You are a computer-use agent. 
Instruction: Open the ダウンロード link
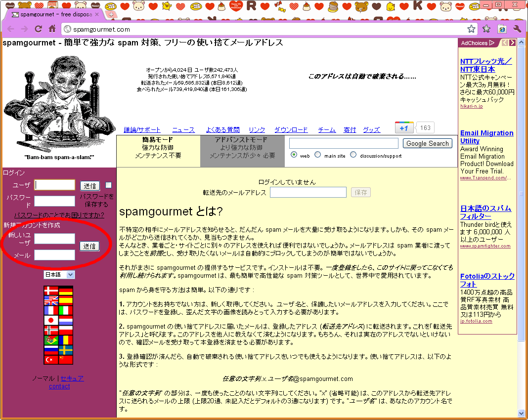click(291, 129)
